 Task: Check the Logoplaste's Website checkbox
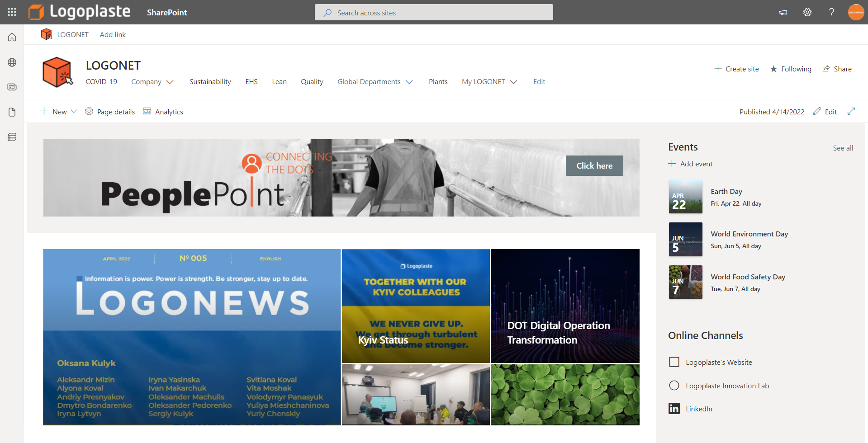(674, 362)
